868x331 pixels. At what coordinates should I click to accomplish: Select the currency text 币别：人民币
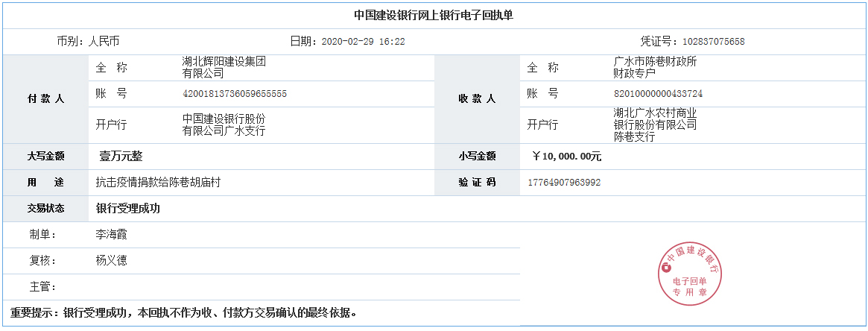(x=88, y=42)
